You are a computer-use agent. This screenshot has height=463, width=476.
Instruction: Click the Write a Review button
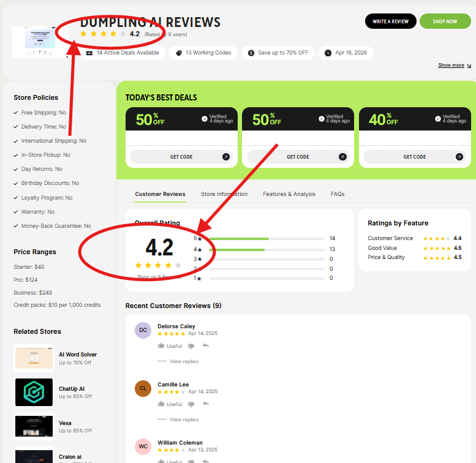[390, 21]
